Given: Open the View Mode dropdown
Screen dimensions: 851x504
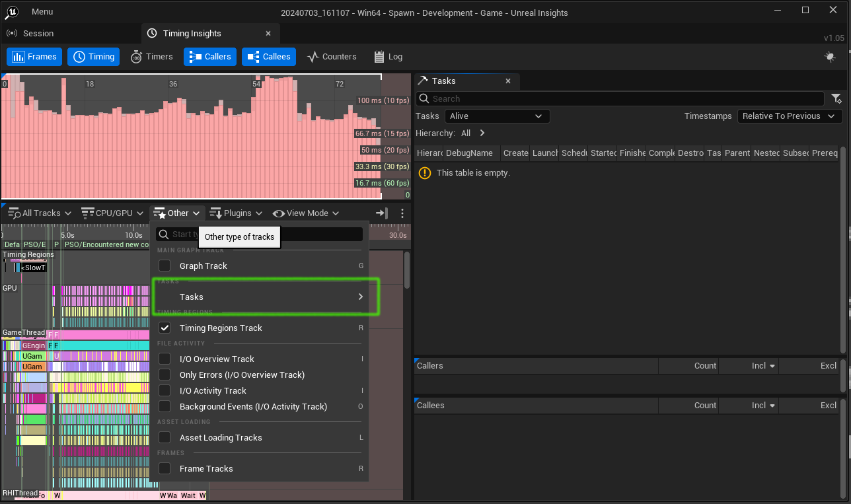Looking at the screenshot, I should (x=305, y=213).
